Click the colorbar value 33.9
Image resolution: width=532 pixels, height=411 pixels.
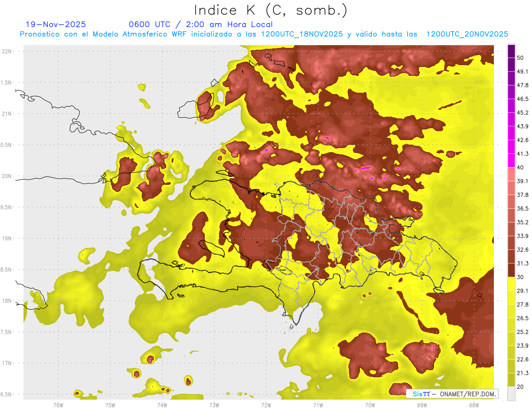pyautogui.click(x=523, y=236)
